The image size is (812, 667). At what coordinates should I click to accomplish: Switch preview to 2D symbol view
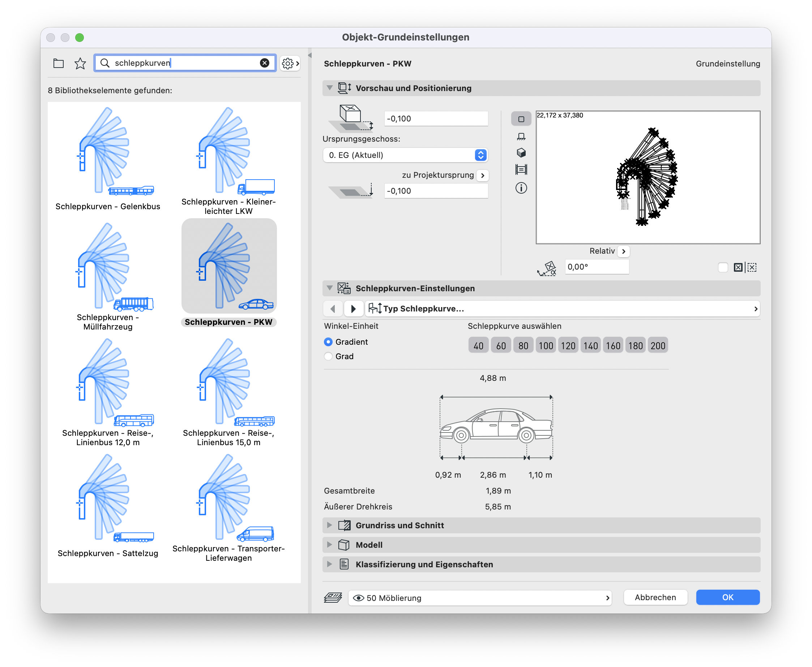click(521, 119)
